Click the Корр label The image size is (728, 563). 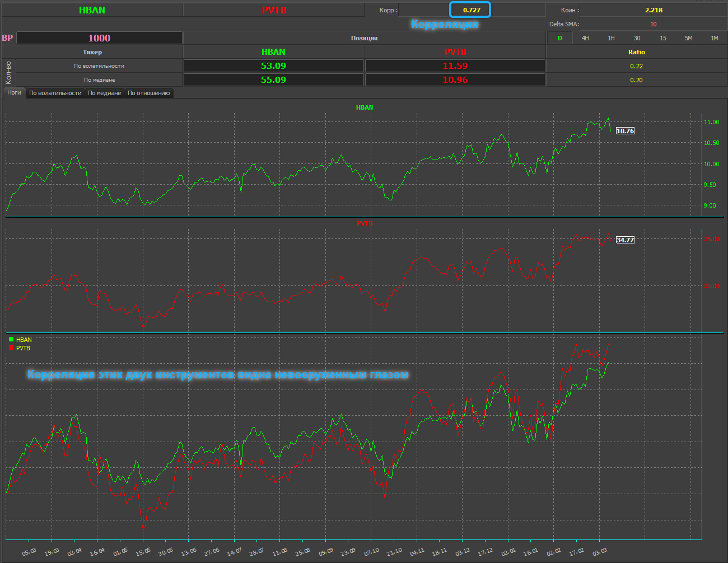tap(388, 10)
